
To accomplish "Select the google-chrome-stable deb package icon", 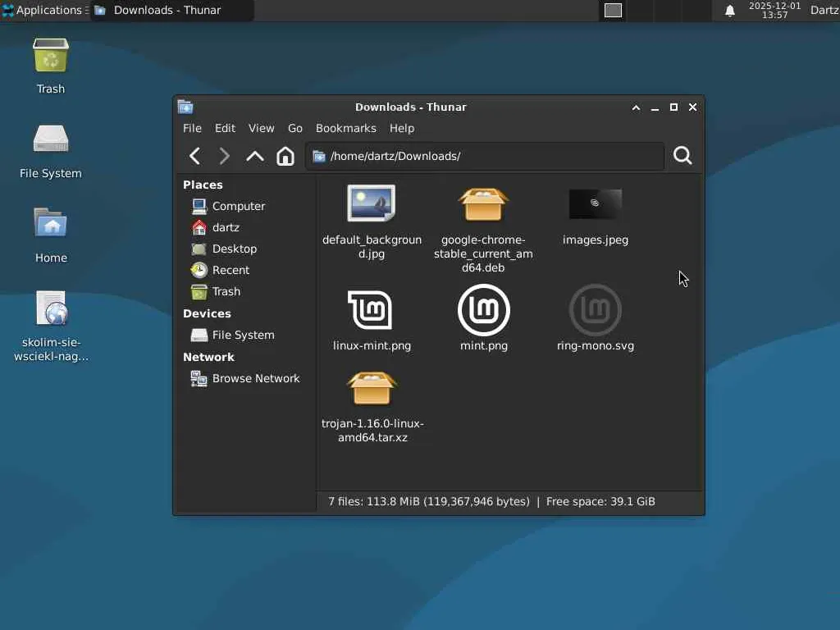I will tap(483, 204).
